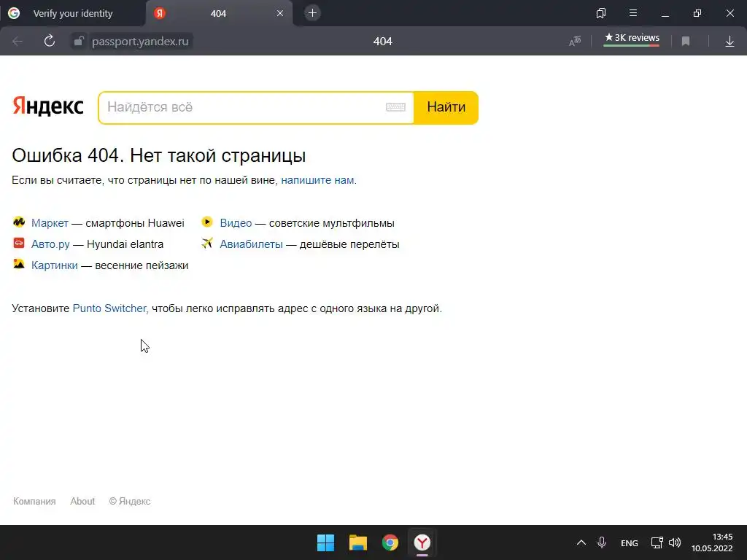Screen dimensions: 747x560
Task: Open the volume control tray icon
Action: pos(675,542)
